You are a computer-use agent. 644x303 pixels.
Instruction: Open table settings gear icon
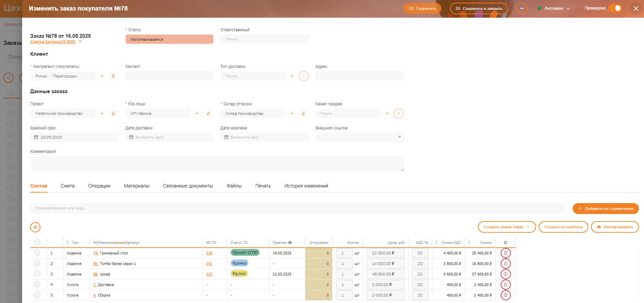pos(35,227)
